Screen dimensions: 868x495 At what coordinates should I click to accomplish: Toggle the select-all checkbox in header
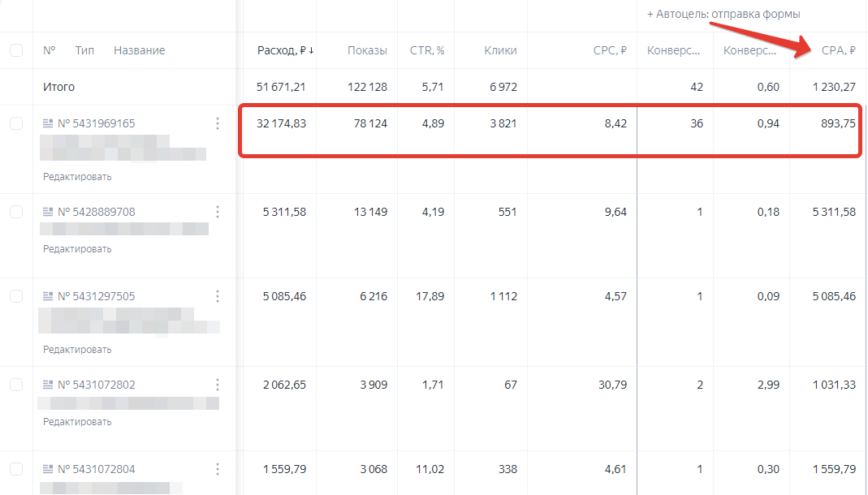(x=16, y=50)
